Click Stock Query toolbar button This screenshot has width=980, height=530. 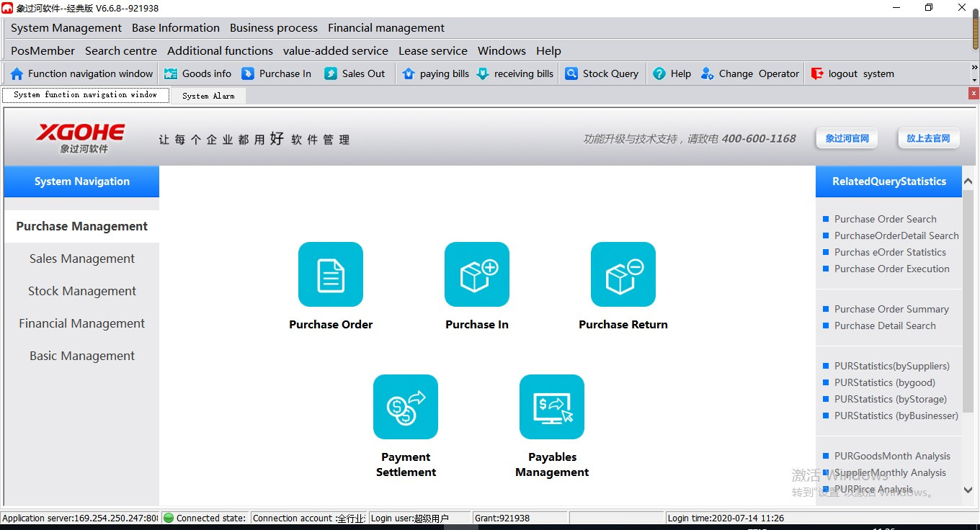(602, 73)
